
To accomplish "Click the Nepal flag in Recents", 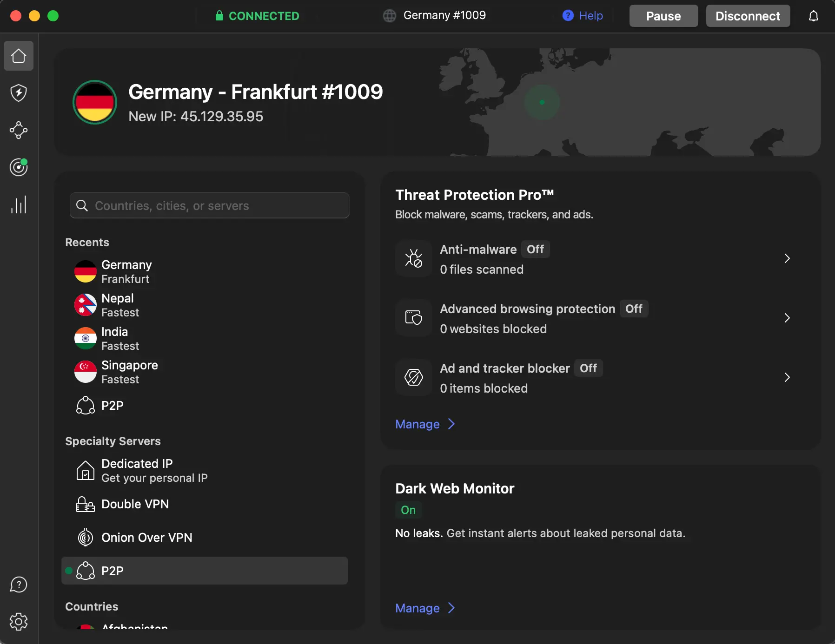I will pyautogui.click(x=86, y=305).
